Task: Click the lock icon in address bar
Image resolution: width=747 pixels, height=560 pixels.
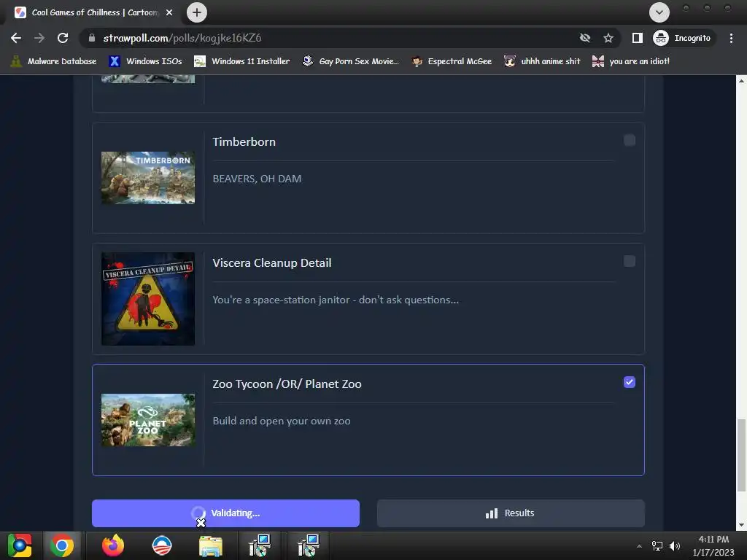Action: 92,38
